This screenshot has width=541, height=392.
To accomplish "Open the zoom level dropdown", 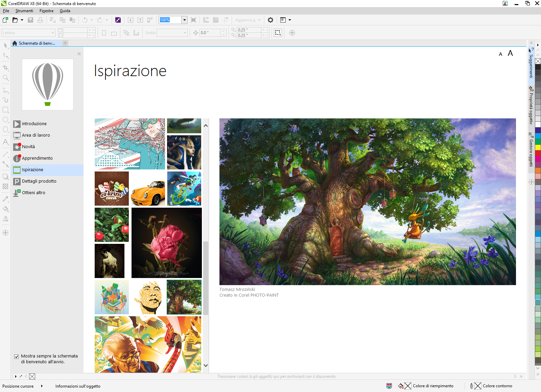I will [185, 20].
